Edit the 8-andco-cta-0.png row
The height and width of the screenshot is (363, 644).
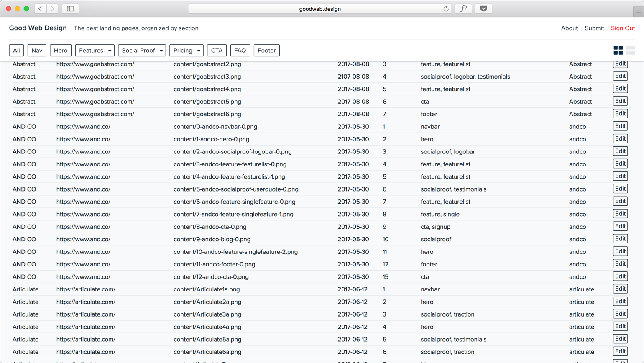tap(620, 226)
